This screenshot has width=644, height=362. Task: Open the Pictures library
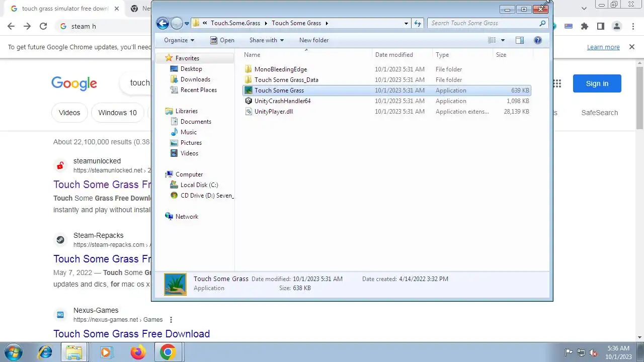tap(191, 143)
